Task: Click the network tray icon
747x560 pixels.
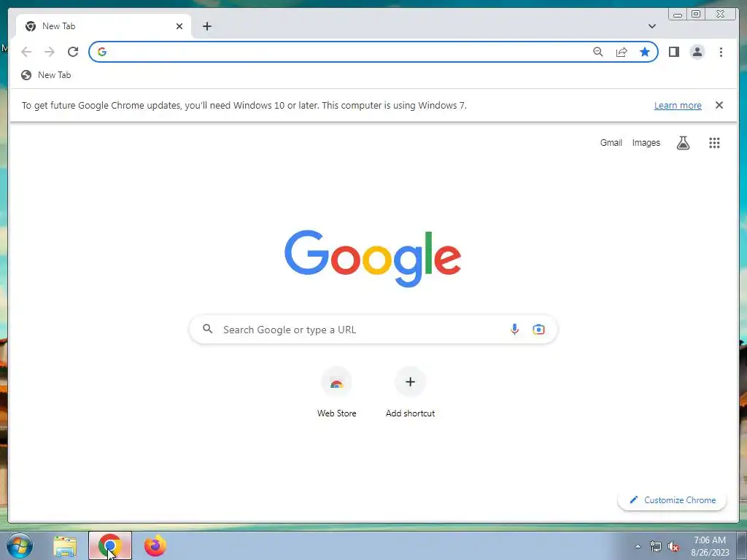Action: tap(656, 547)
